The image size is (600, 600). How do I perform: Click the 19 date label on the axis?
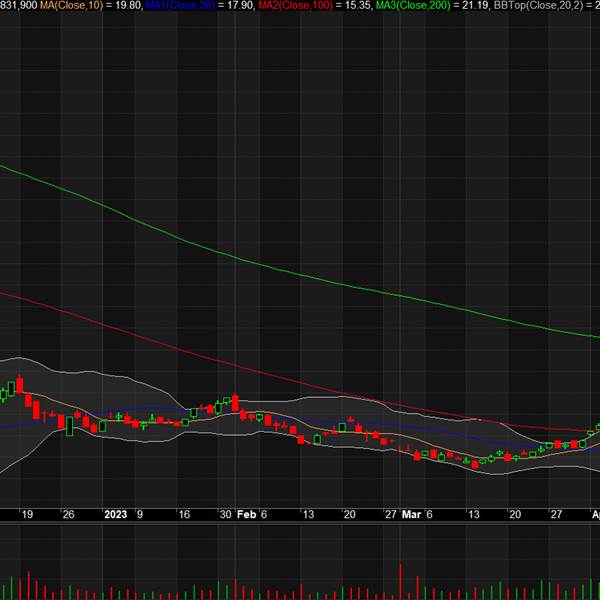pyautogui.click(x=27, y=514)
